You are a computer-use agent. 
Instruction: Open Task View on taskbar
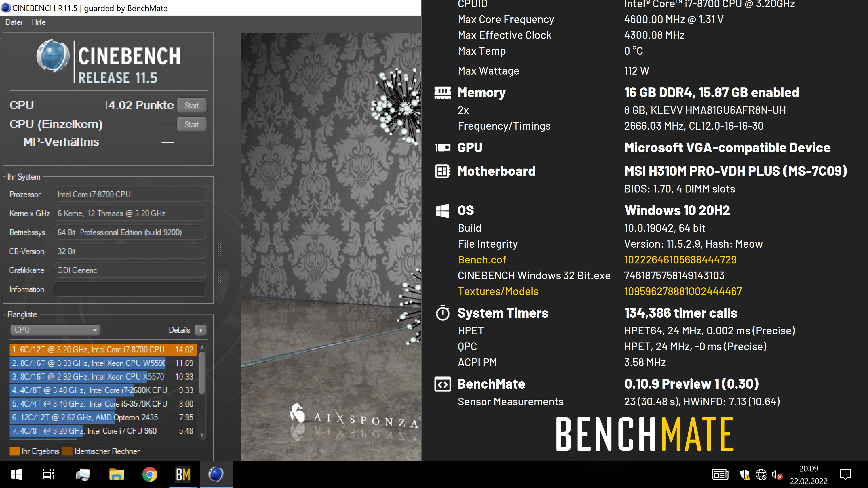[49, 475]
